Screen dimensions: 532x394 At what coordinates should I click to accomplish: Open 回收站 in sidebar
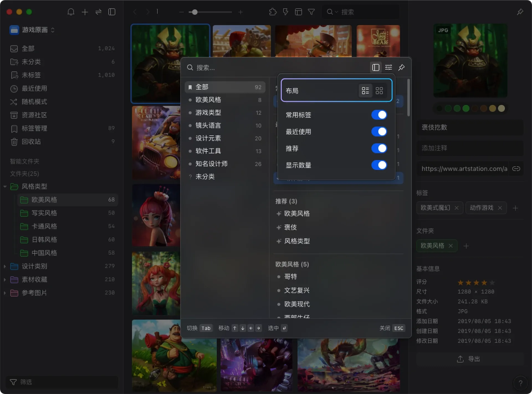point(62,141)
